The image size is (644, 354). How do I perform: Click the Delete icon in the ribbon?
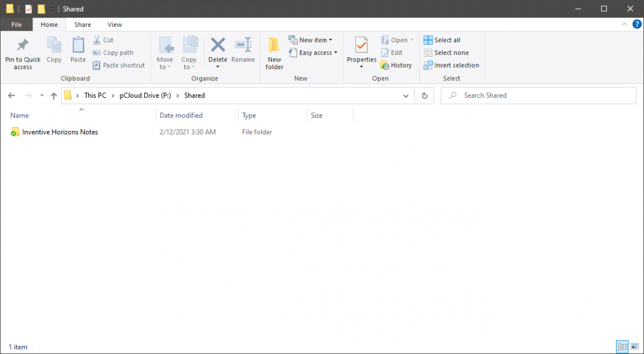click(x=218, y=51)
